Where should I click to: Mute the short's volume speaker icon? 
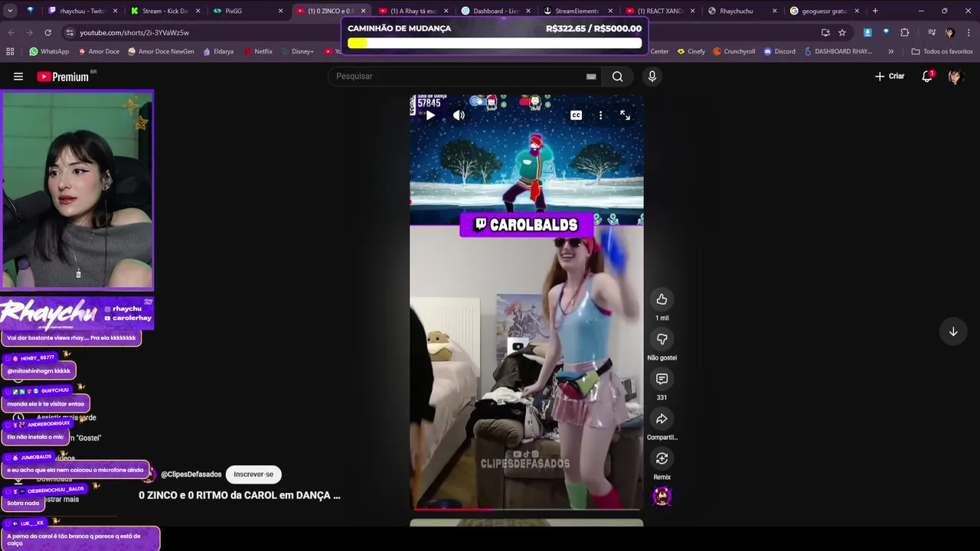coord(459,116)
